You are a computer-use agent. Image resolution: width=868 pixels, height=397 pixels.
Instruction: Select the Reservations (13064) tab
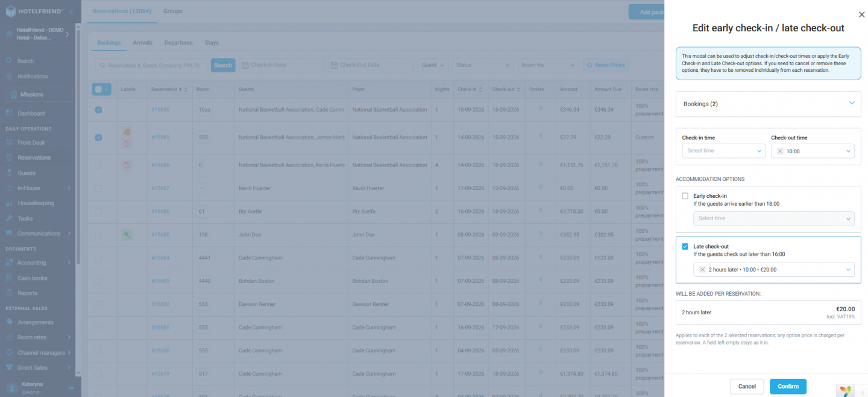122,11
